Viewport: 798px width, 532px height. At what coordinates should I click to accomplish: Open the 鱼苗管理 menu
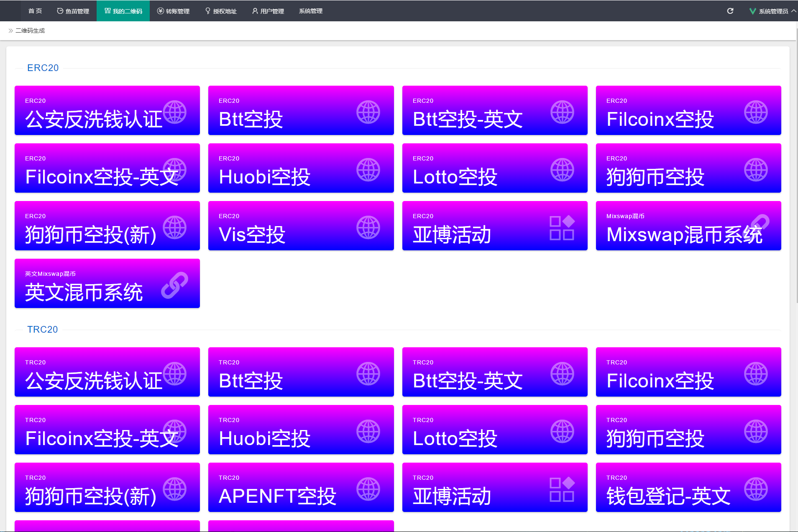[73, 11]
